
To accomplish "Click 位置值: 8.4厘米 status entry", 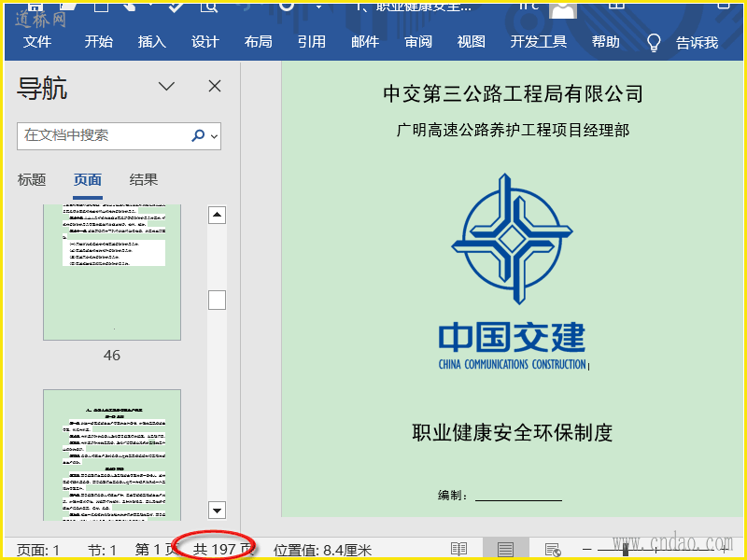I will pos(322,550).
